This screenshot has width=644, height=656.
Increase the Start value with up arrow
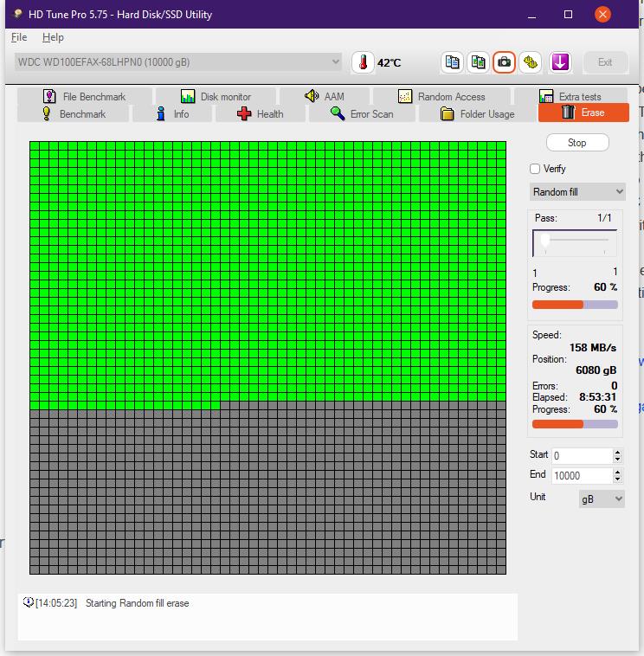[x=618, y=453]
